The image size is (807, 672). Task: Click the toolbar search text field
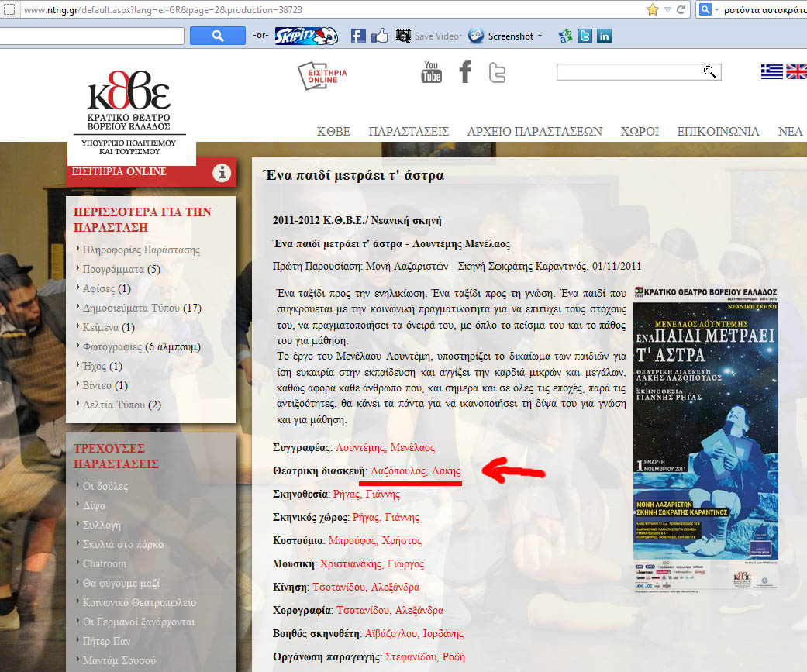[x=91, y=36]
